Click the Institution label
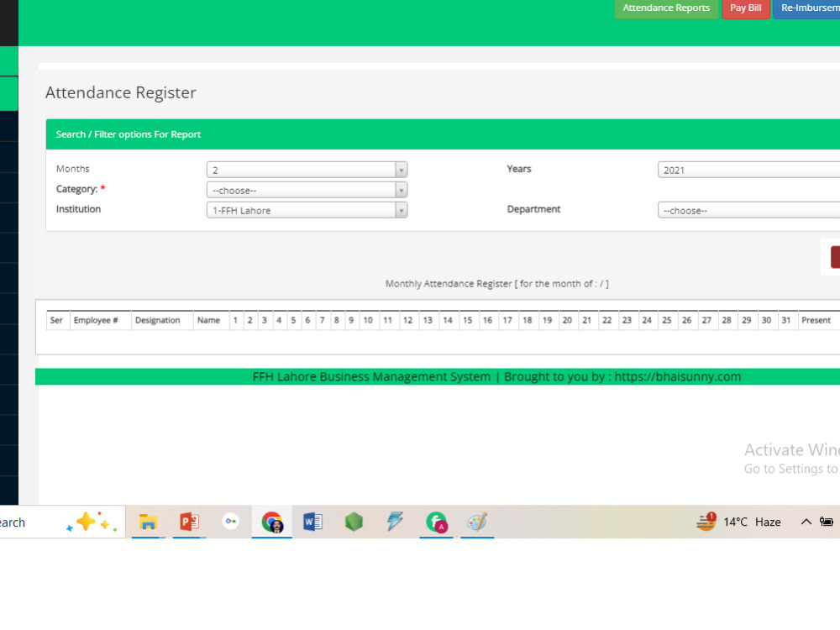 (x=78, y=209)
